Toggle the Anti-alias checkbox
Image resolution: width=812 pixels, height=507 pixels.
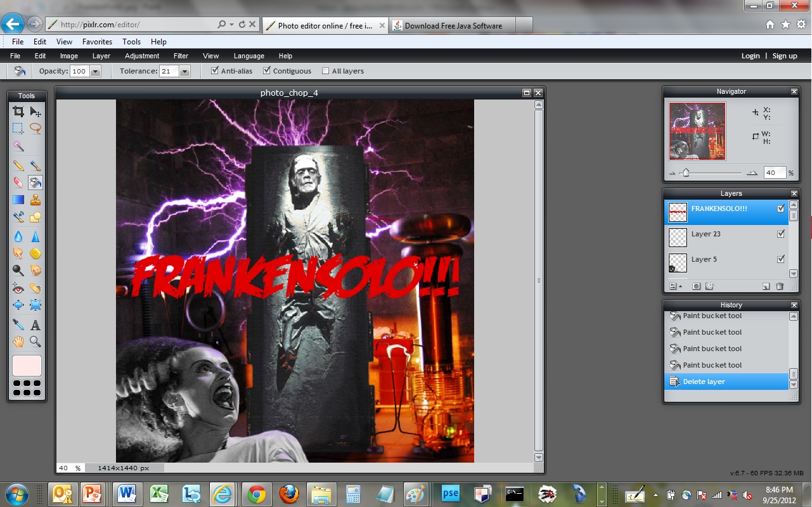[x=215, y=70]
